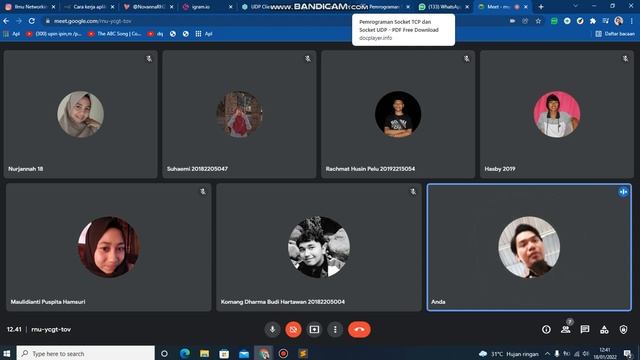Image resolution: width=640 pixels, height=360 pixels.
Task: Open Sublime Text from the taskbar
Action: tap(303, 353)
